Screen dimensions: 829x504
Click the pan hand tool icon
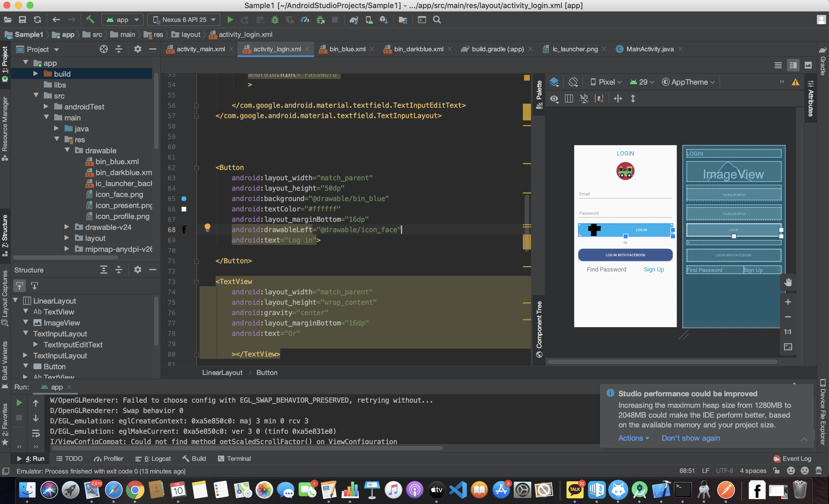pyautogui.click(x=787, y=283)
